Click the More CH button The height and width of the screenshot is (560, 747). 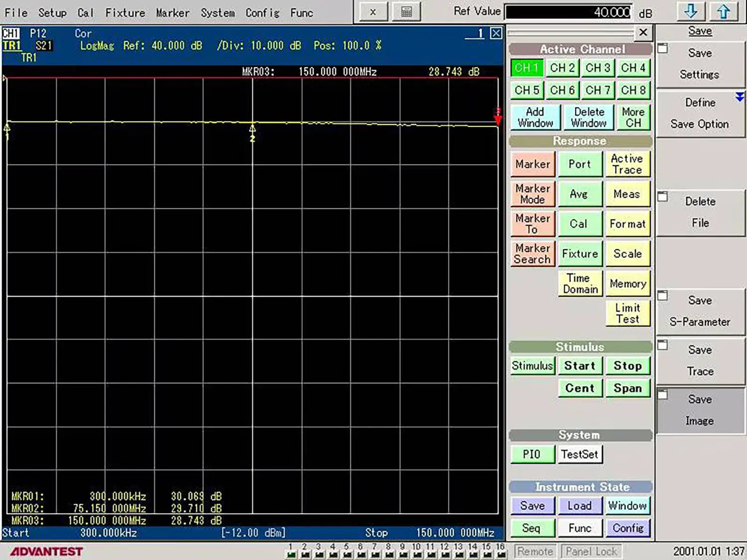pos(633,117)
